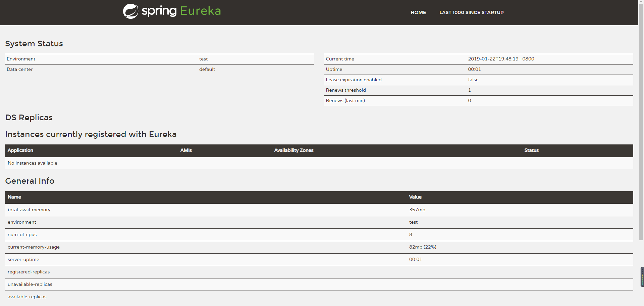Select the num-of-cpus value 8
This screenshot has width=644, height=306.
pos(411,234)
